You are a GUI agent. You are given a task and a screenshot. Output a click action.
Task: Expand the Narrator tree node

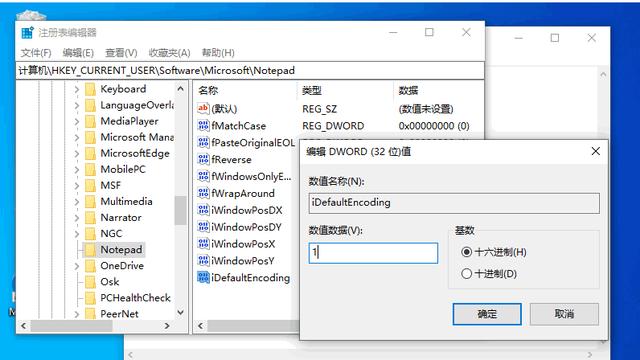[77, 218]
